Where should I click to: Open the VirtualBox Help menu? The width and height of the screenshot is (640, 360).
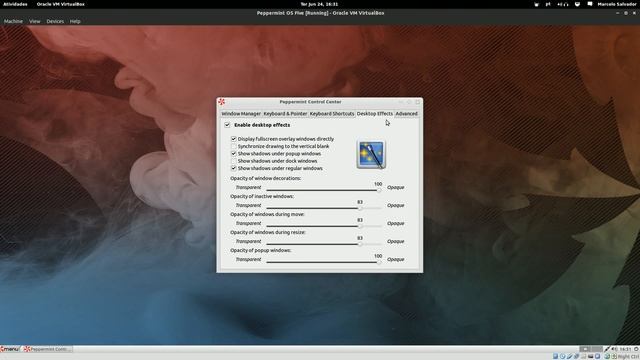pyautogui.click(x=75, y=21)
